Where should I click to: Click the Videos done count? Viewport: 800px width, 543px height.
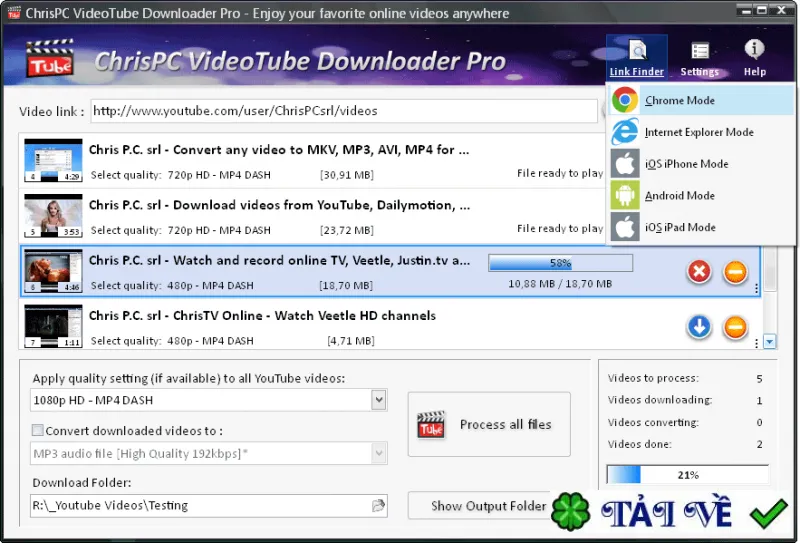[x=759, y=445]
